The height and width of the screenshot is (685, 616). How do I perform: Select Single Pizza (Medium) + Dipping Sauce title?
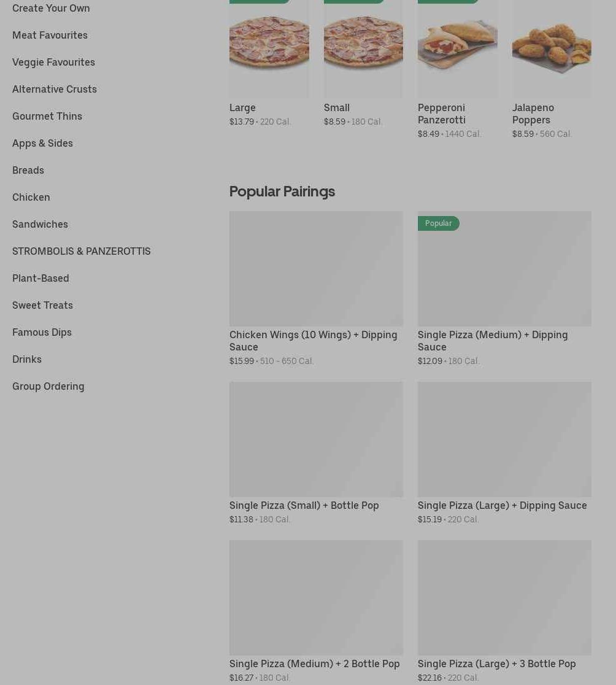[x=493, y=341]
